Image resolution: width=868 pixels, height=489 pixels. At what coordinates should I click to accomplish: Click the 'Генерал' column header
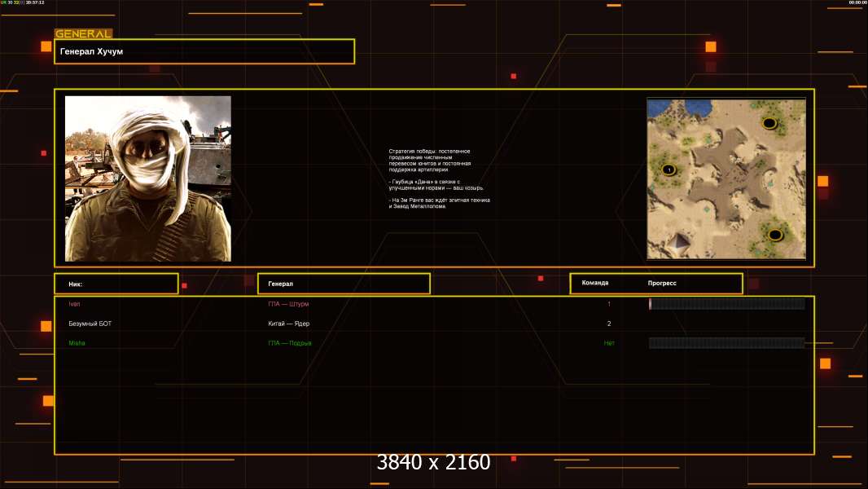coord(344,284)
